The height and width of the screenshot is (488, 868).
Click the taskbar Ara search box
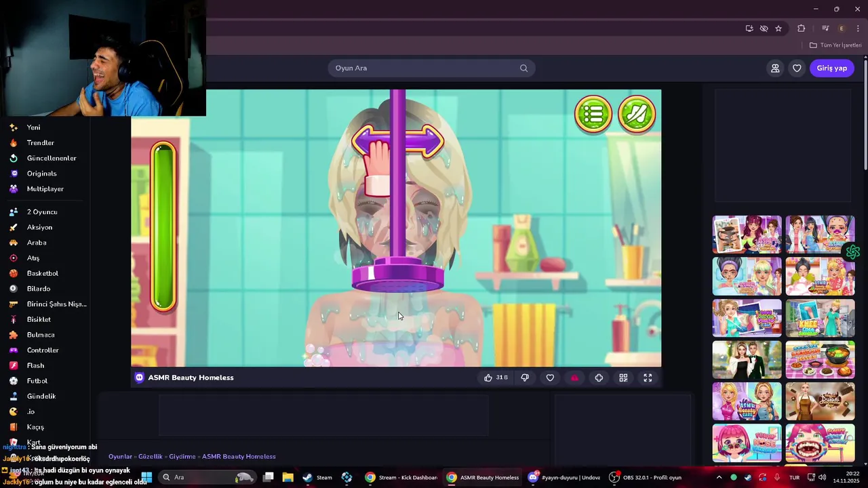207,477
